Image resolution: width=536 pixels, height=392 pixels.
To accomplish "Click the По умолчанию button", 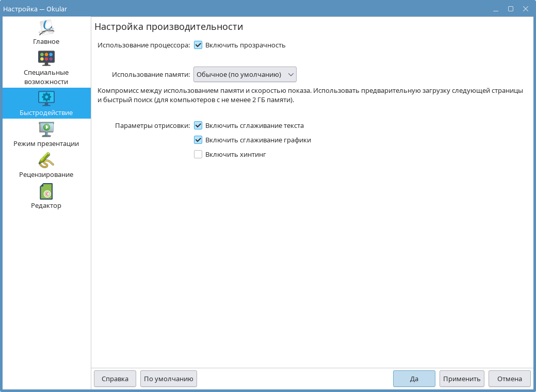I will pyautogui.click(x=168, y=379).
